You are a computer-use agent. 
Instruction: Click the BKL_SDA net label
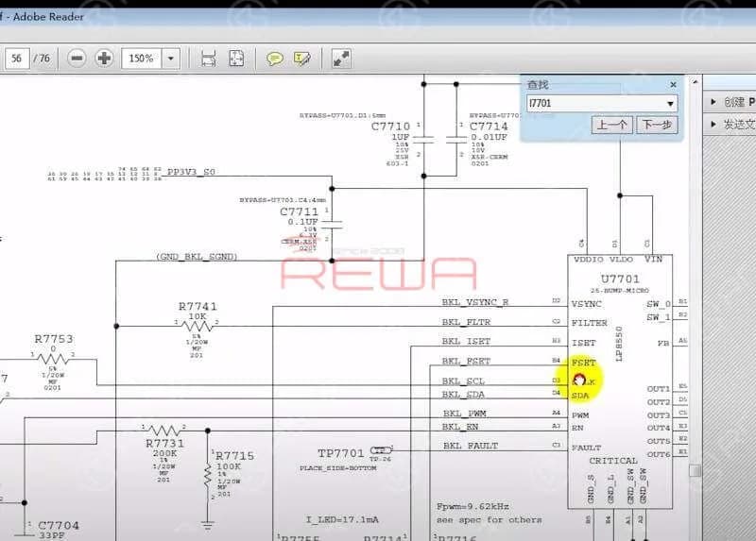pyautogui.click(x=463, y=395)
